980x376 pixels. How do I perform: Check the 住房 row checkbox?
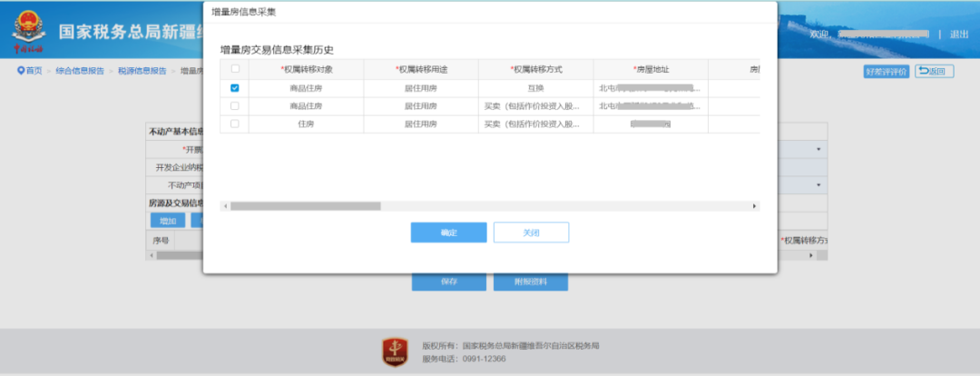click(x=235, y=124)
